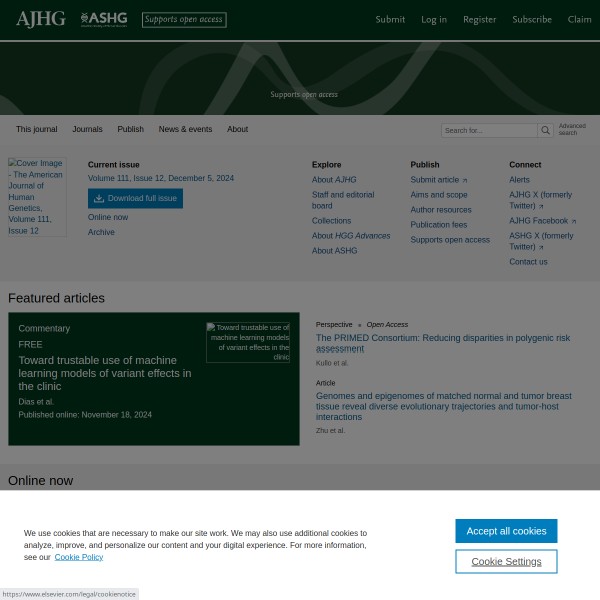Open Cookie Settings
600x600 pixels.
click(506, 561)
